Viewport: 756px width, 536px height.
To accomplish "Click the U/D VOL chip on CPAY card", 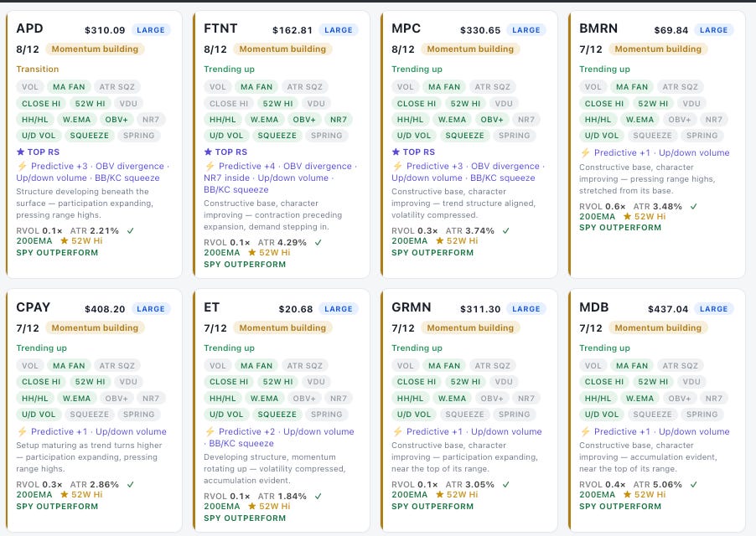I will 39,415.
